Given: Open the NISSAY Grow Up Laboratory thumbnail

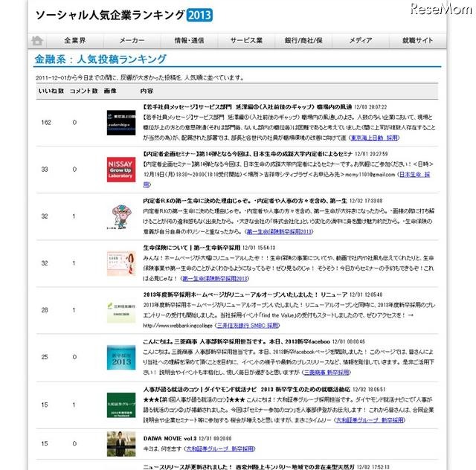Looking at the screenshot, I should [121, 170].
